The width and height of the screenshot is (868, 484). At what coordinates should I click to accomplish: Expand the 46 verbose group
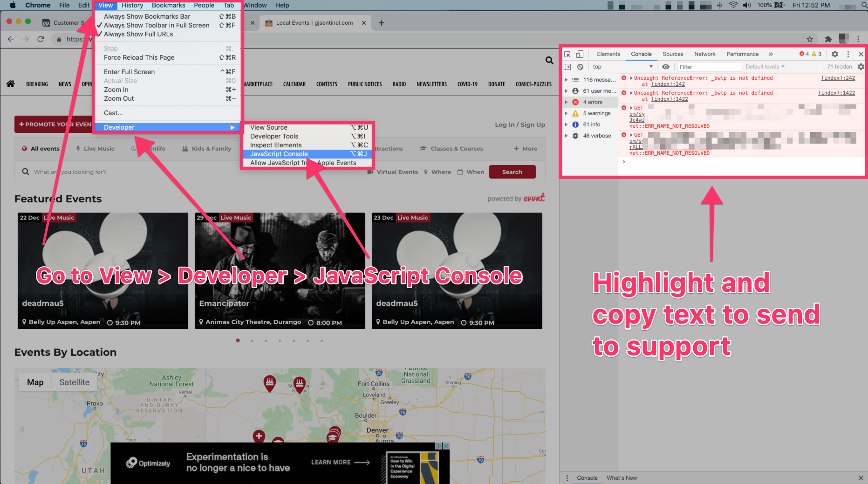coord(566,136)
